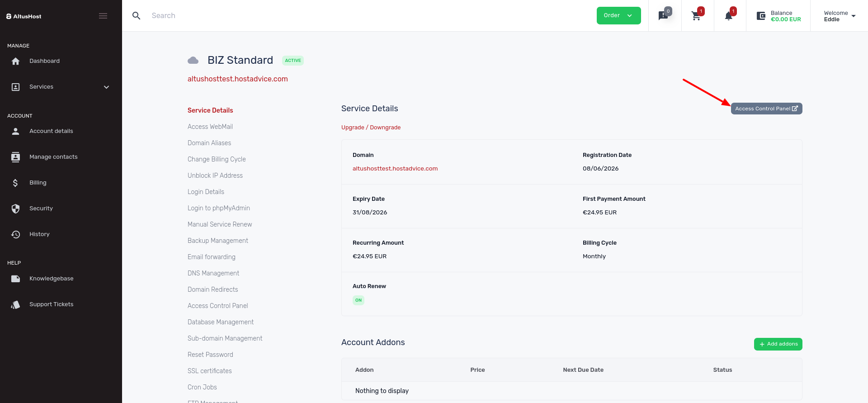
Task: Click the ACTIVE status badge
Action: click(293, 61)
